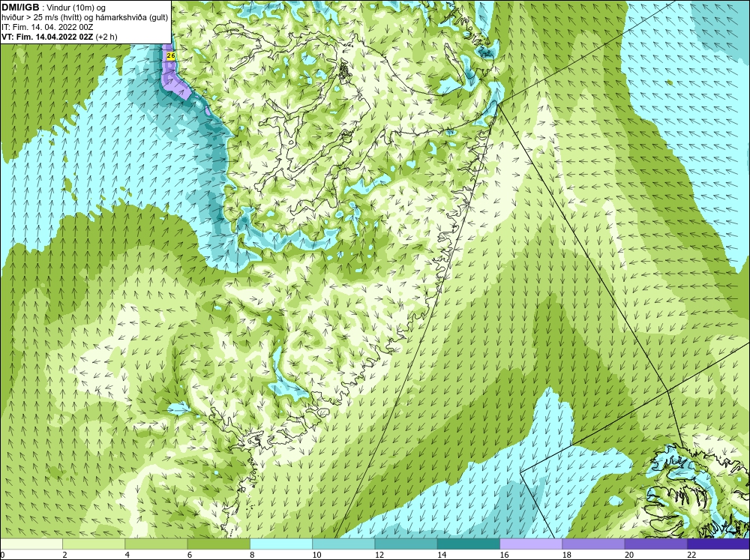Click the legend scale number "20"
Image resolution: width=750 pixels, height=560 pixels.
click(629, 555)
